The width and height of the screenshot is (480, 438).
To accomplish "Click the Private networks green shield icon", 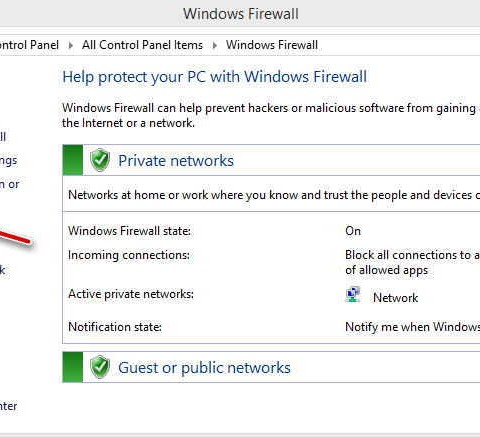I will (x=100, y=160).
